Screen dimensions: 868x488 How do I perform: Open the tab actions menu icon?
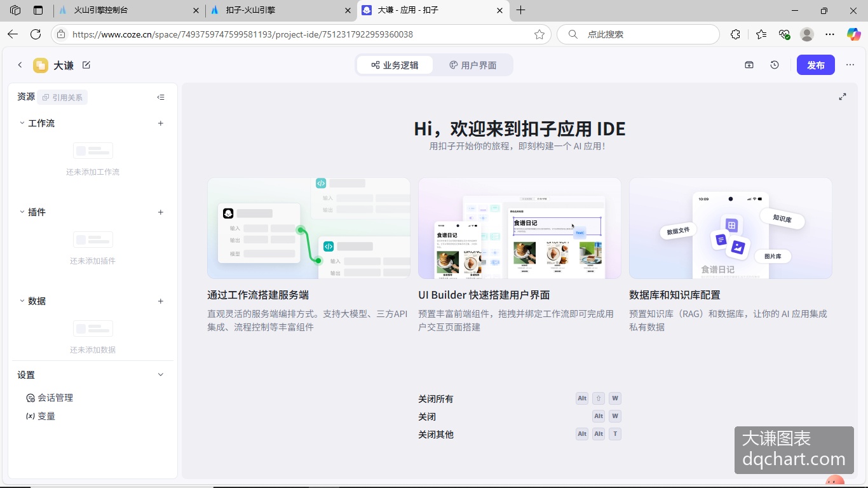click(38, 10)
